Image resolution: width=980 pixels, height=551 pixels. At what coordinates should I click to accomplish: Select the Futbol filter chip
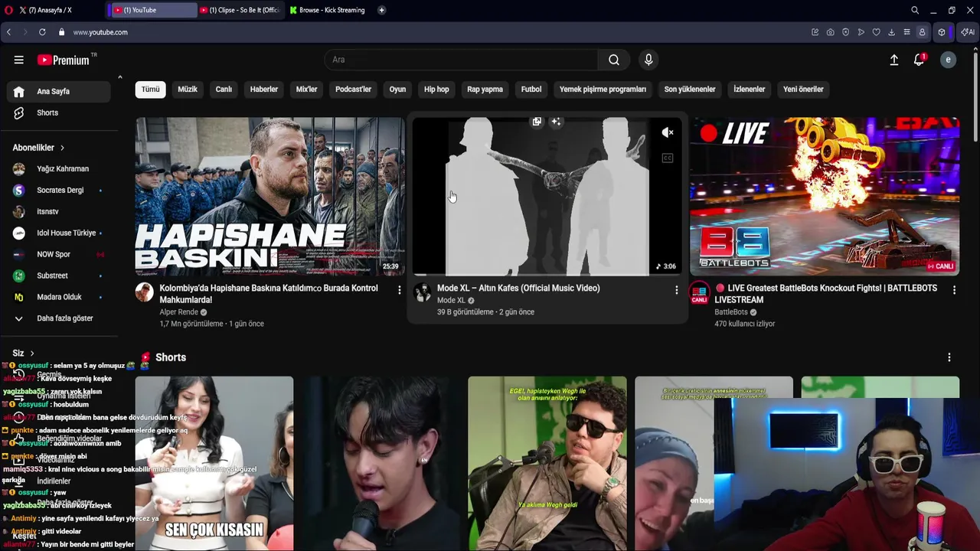point(531,90)
